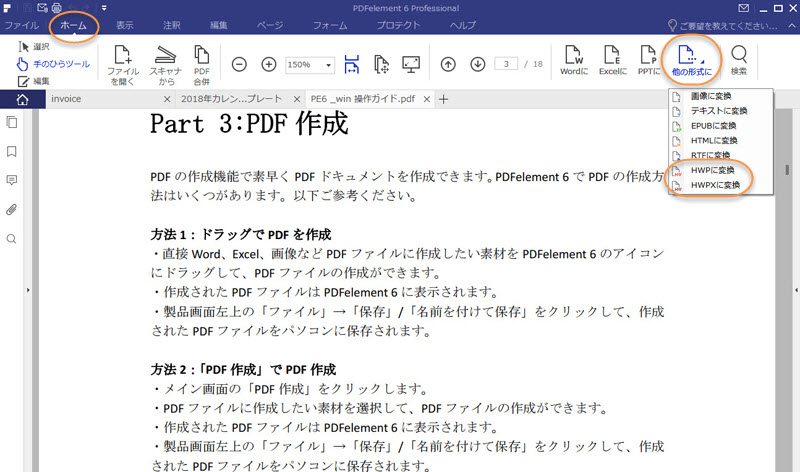This screenshot has height=472, width=800.
Task: Click the page number input field
Action: click(x=506, y=64)
